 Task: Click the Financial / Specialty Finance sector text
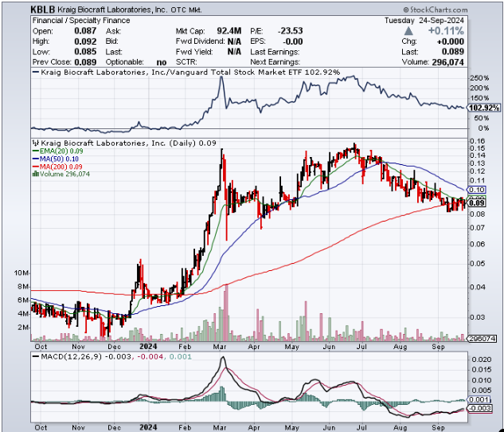[x=81, y=20]
